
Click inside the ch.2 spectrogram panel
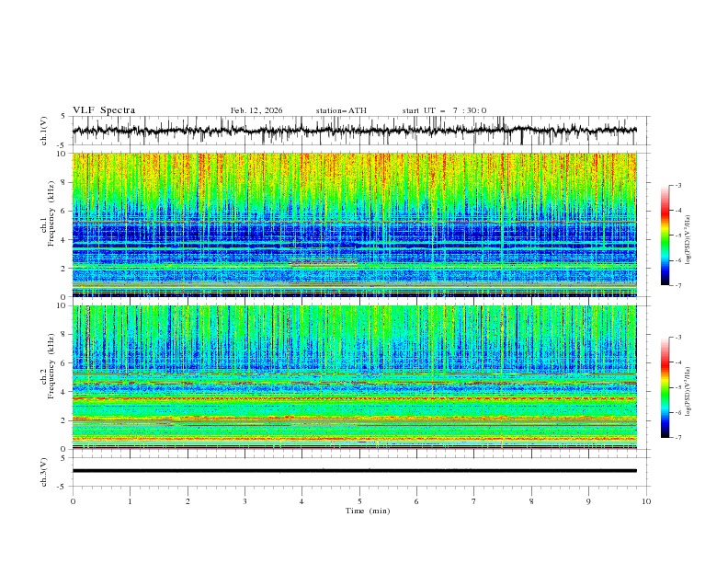(x=354, y=377)
